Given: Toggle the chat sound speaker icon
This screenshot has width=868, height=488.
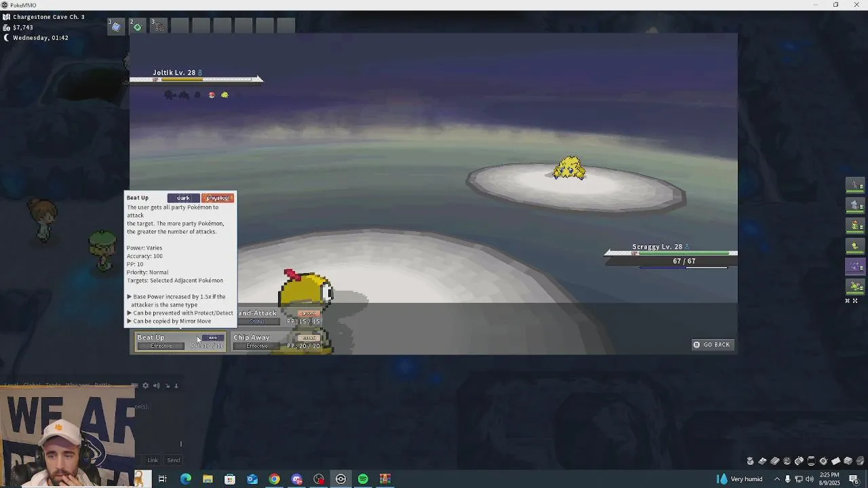Looking at the screenshot, I should click(x=156, y=386).
